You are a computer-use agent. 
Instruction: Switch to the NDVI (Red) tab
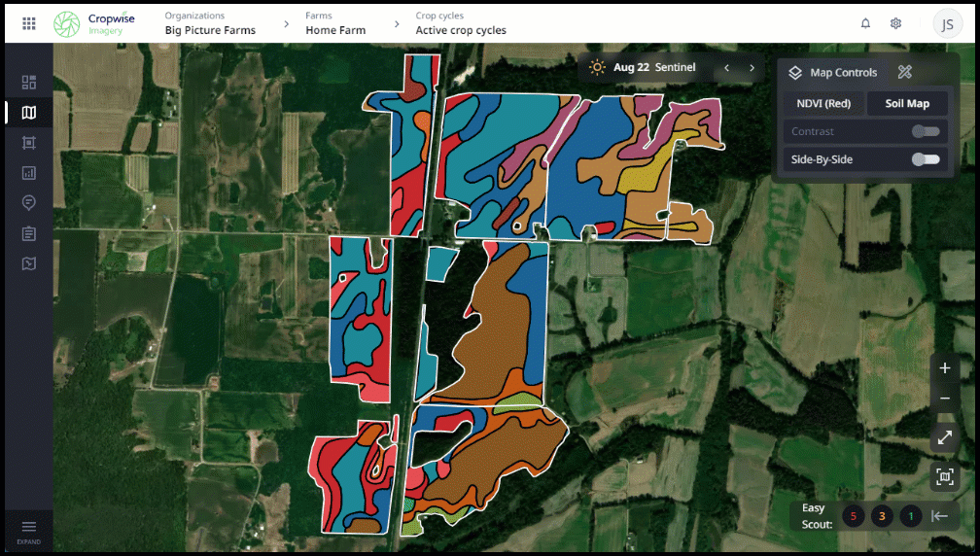[823, 104]
